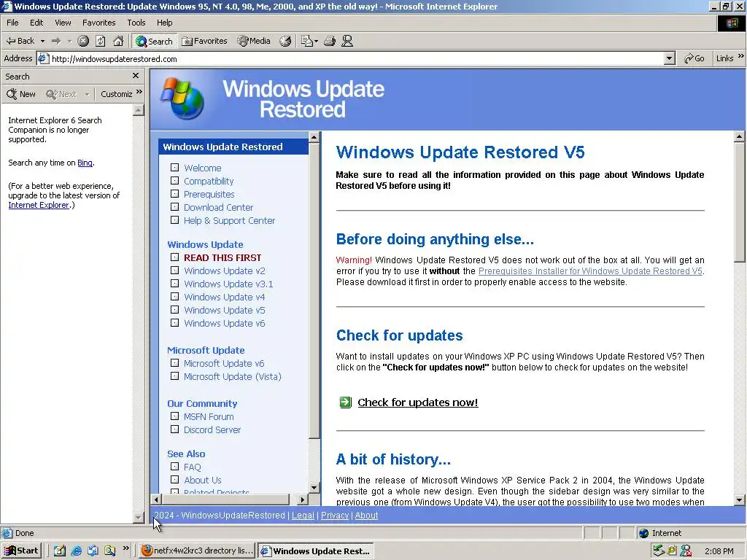The image size is (747, 560).
Task: Click box bullet next to Windows Update v6
Action: (175, 323)
